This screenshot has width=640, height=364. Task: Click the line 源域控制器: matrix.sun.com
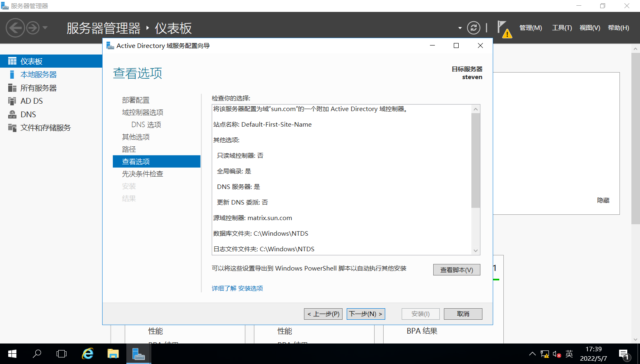click(253, 218)
